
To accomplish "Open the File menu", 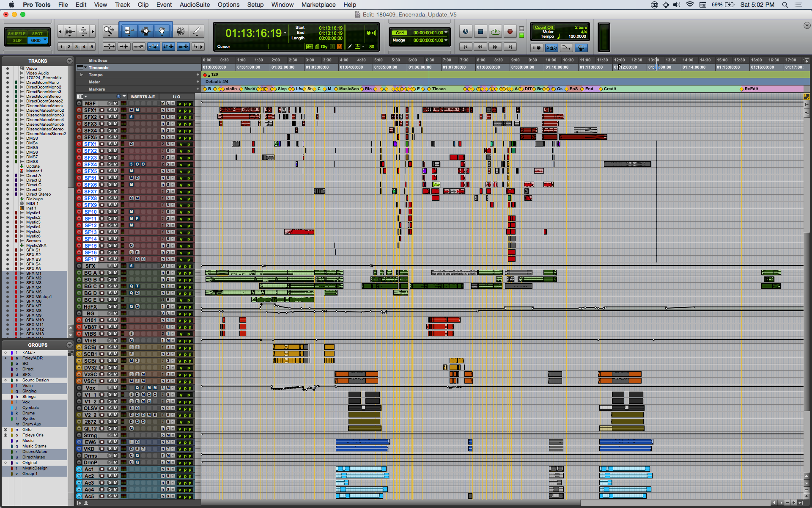I will (63, 5).
